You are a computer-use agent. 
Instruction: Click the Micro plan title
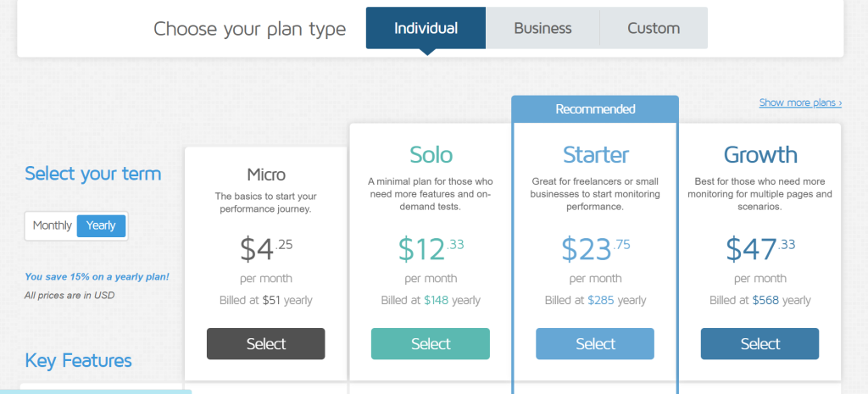[266, 175]
